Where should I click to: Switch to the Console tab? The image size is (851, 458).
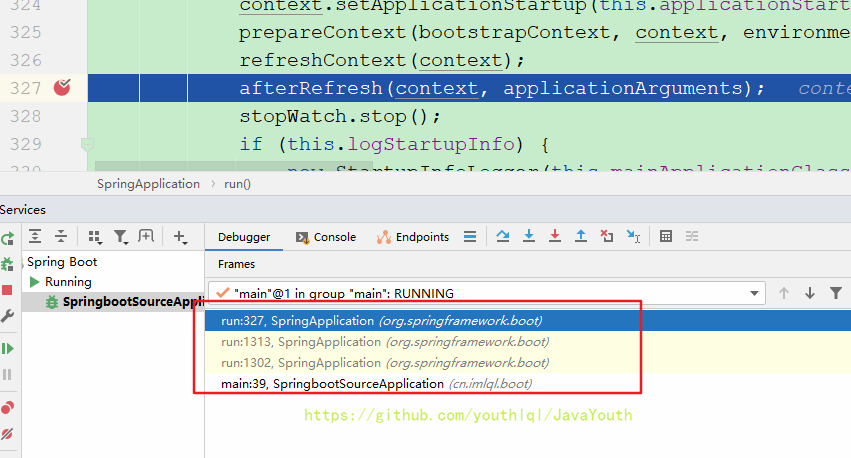326,237
